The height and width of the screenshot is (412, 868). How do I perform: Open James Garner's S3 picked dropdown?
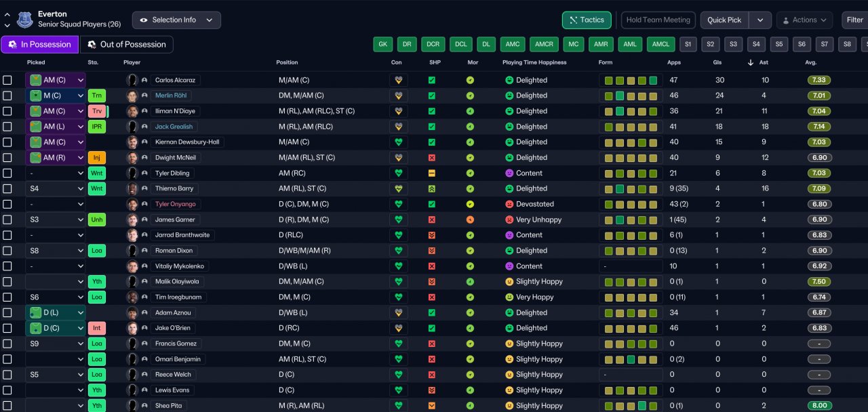[56, 220]
